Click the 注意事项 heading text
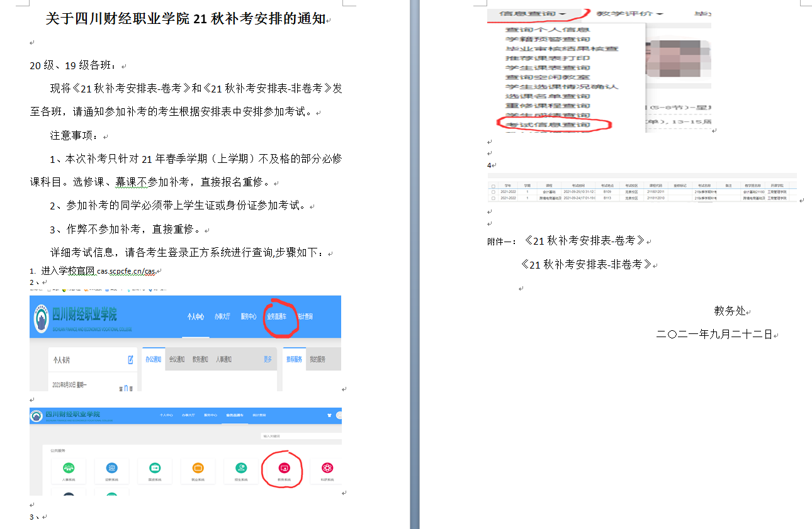The image size is (812, 529). click(x=74, y=135)
